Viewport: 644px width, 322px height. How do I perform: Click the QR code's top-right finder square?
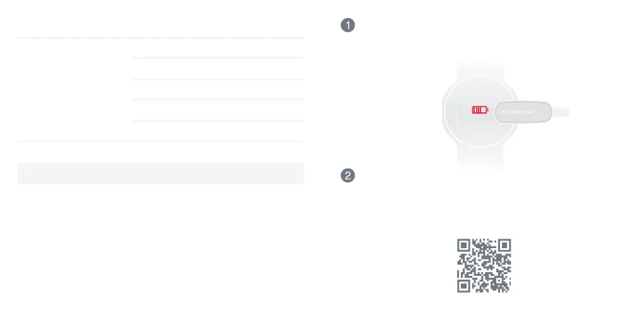click(504, 246)
